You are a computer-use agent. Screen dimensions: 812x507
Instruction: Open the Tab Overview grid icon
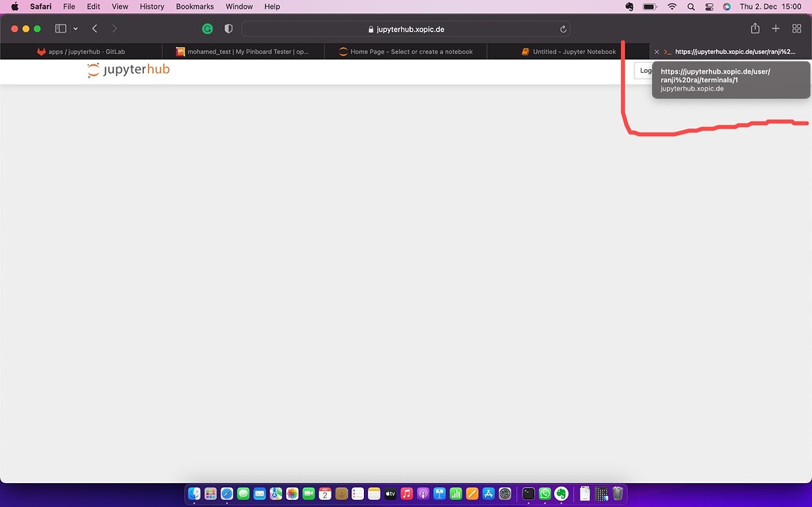pyautogui.click(x=796, y=28)
